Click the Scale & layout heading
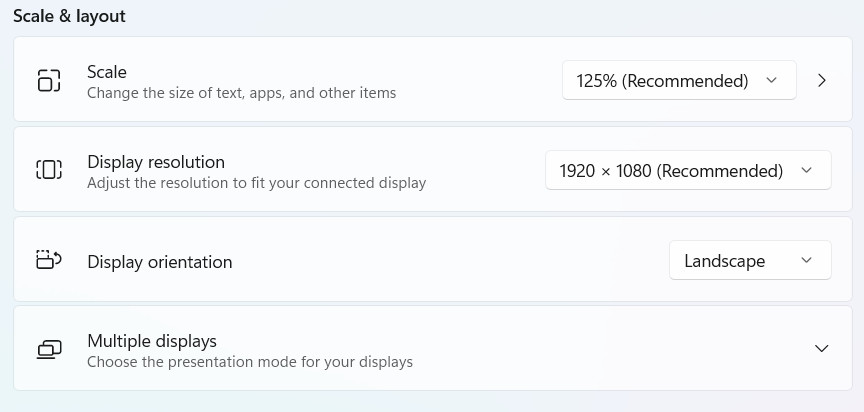This screenshot has width=864, height=412. [69, 16]
